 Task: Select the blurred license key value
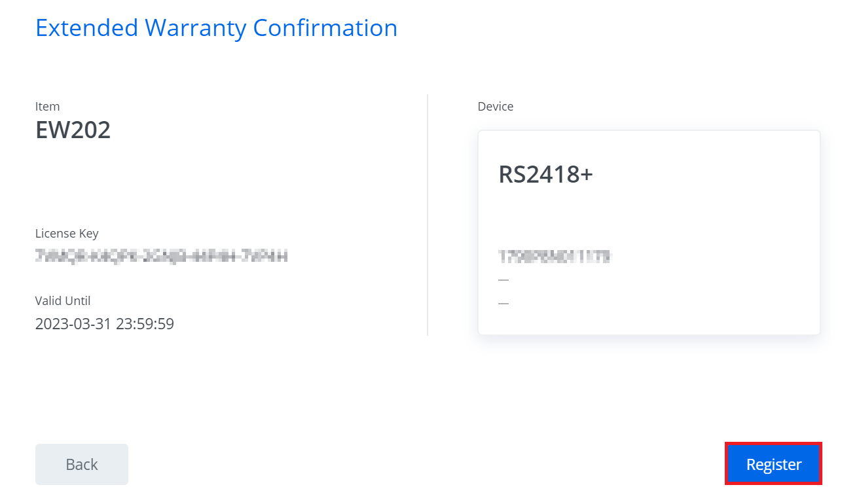pyautogui.click(x=161, y=255)
